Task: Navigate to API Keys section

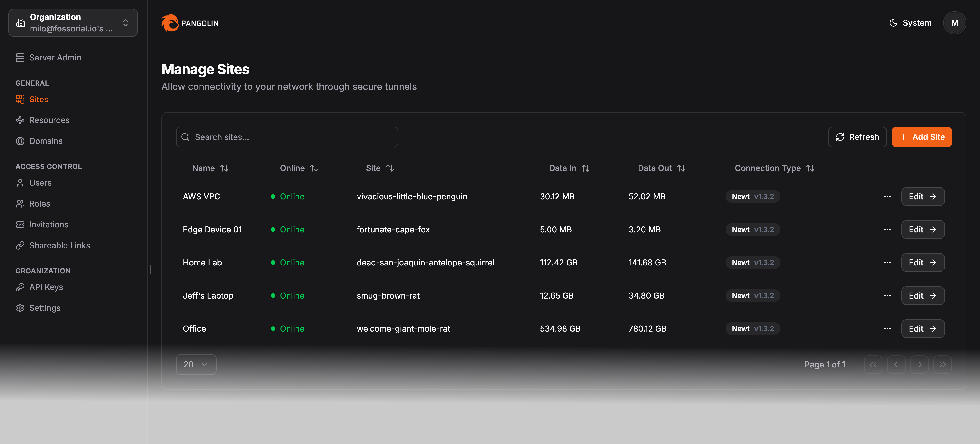Action: tap(46, 287)
